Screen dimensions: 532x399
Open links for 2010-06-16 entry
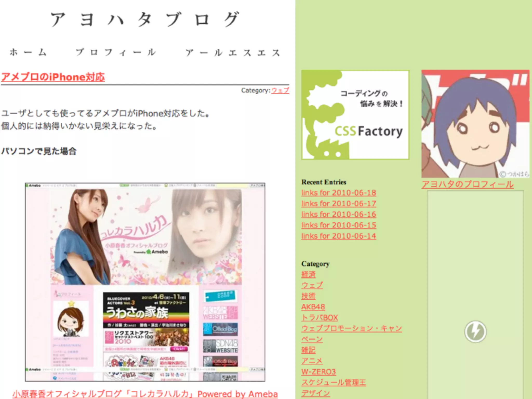[339, 214]
